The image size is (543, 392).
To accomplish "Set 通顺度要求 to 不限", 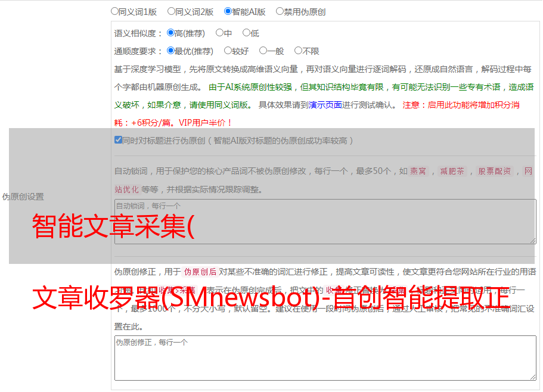I will click(298, 51).
